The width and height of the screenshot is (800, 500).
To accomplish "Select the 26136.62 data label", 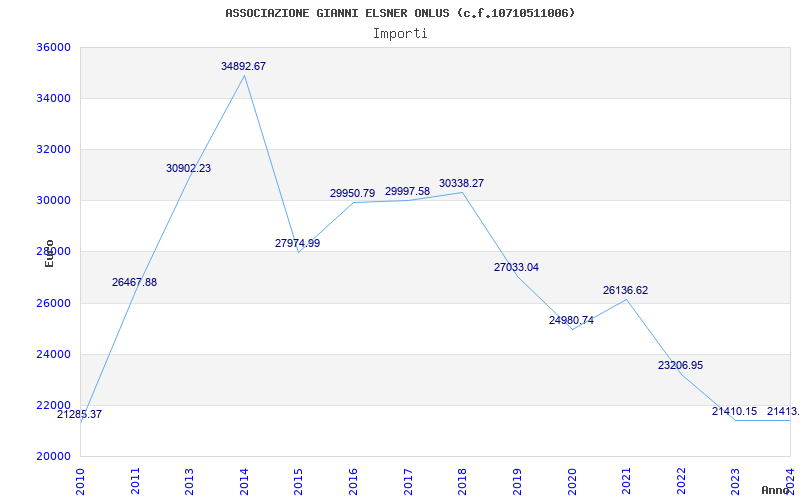I will (x=626, y=290).
